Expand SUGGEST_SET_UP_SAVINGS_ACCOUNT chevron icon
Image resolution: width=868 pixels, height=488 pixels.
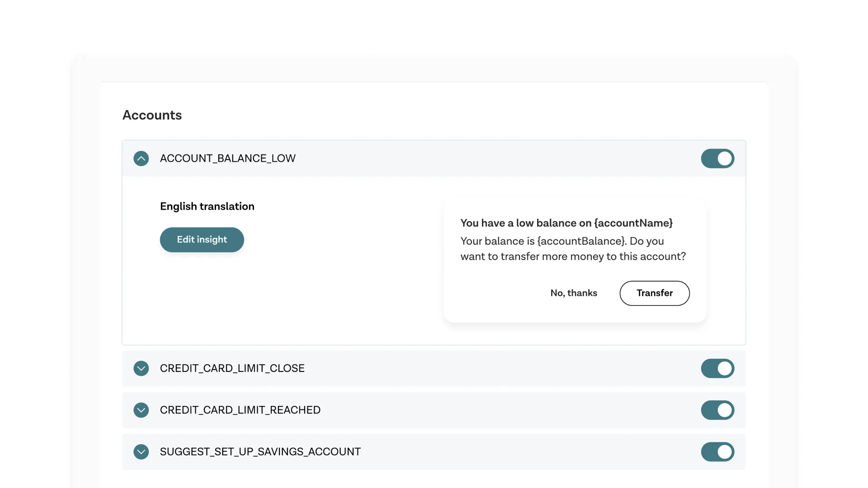pos(141,452)
